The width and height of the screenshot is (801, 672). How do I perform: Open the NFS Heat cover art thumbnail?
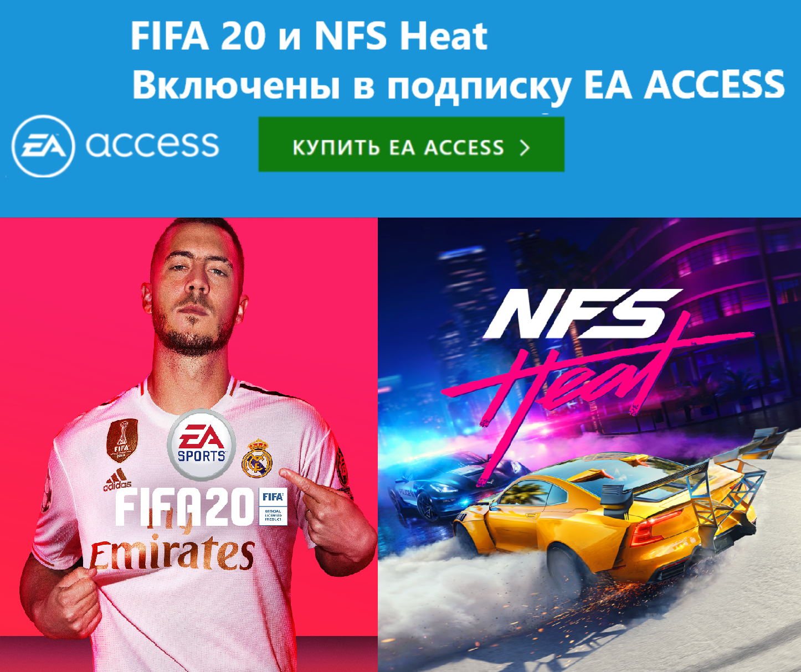(x=589, y=444)
